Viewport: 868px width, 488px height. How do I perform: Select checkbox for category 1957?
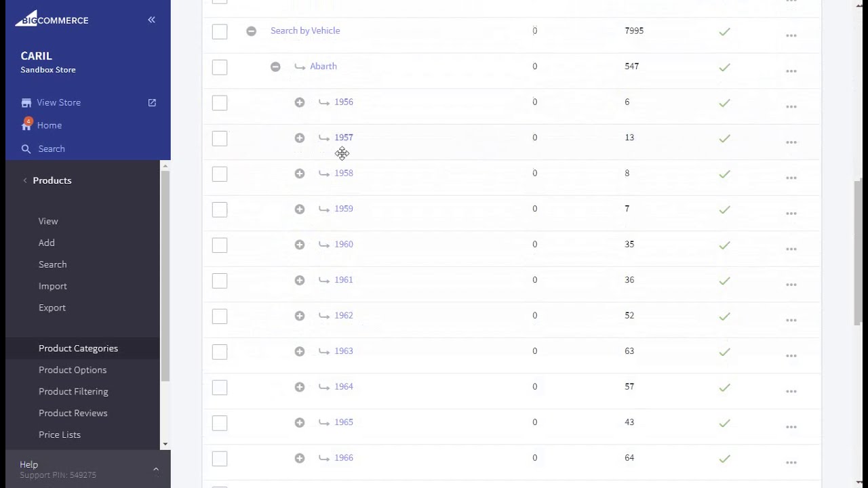[220, 138]
